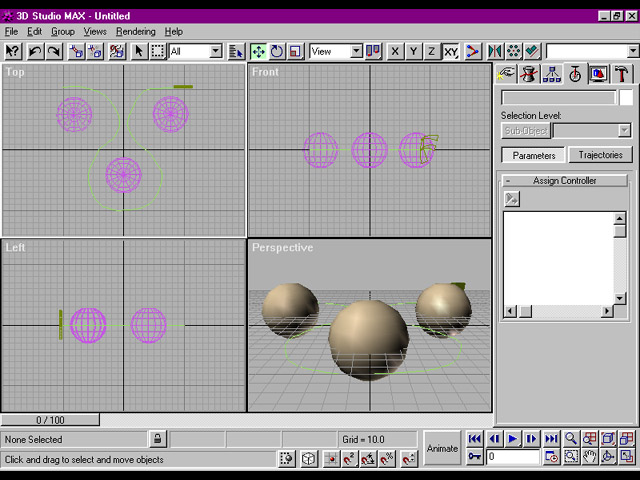Open the View coordinate system dropdown
This screenshot has height=480, width=640.
(x=356, y=51)
